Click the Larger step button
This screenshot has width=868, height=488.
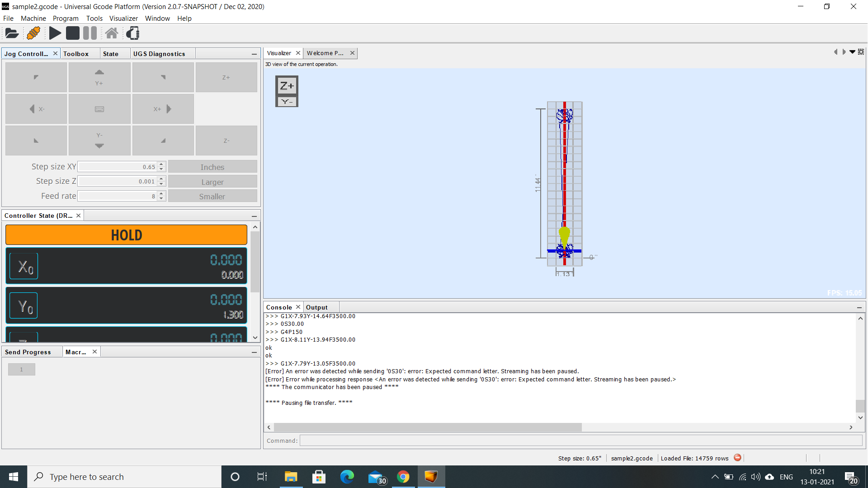[x=212, y=182]
